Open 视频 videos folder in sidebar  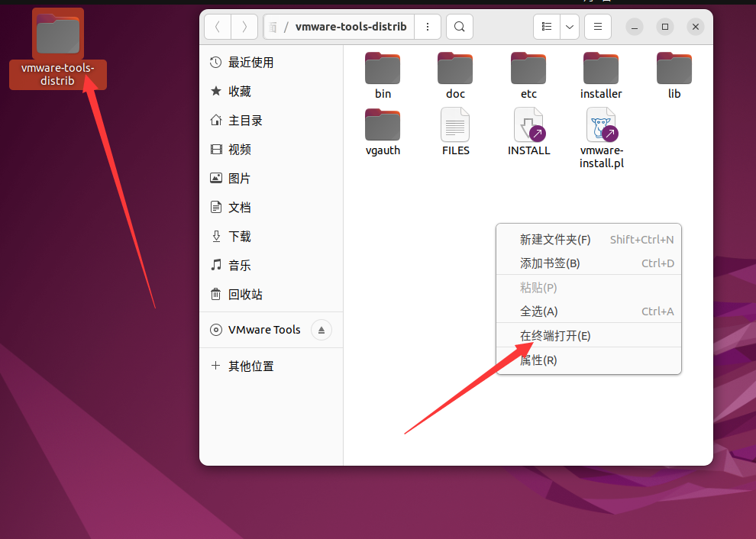[271, 150]
